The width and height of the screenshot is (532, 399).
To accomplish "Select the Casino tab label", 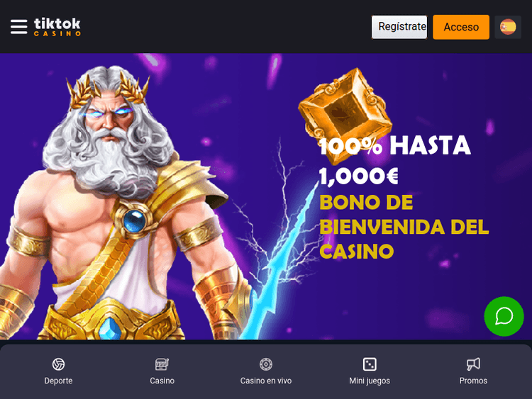I will tap(162, 381).
